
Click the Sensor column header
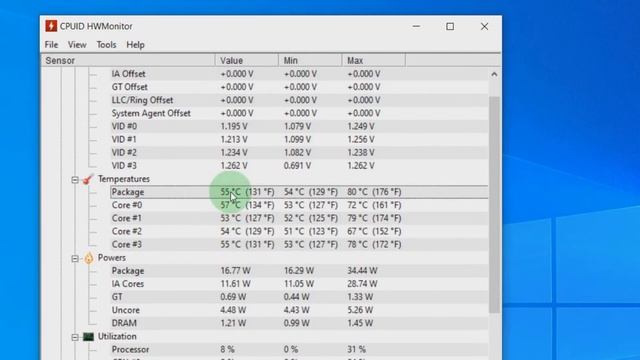(x=128, y=60)
